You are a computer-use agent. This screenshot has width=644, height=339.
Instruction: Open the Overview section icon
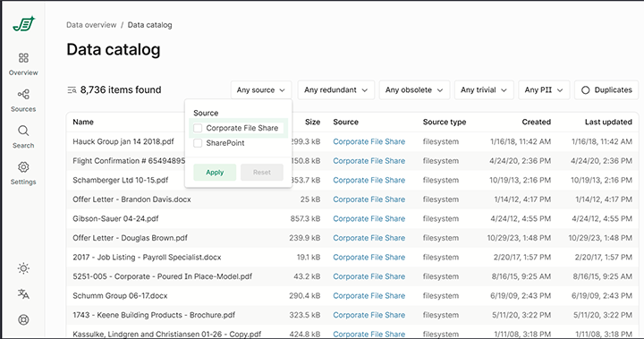coord(23,58)
